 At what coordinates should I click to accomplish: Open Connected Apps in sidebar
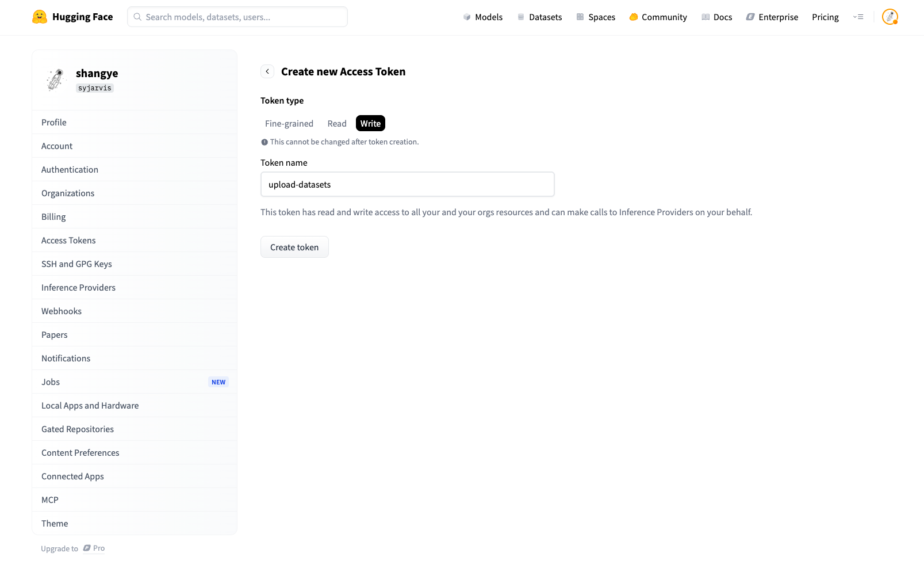(x=135, y=476)
